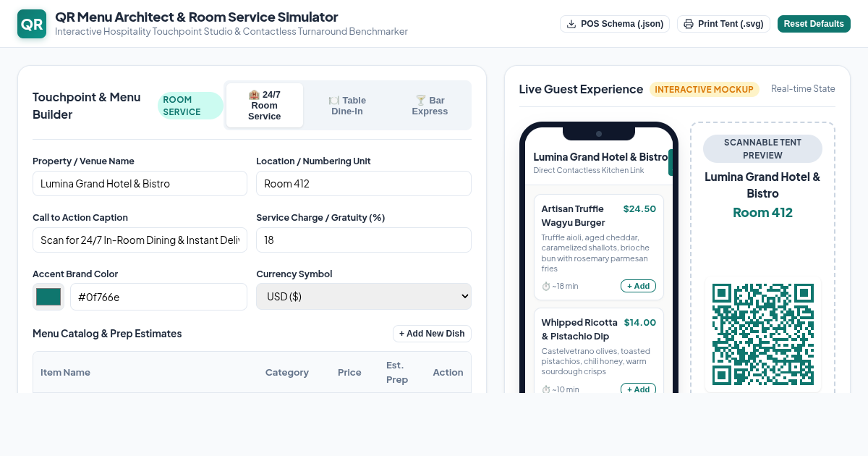Click the ROOM SERVICE badge
This screenshot has height=456, width=868.
(x=190, y=106)
